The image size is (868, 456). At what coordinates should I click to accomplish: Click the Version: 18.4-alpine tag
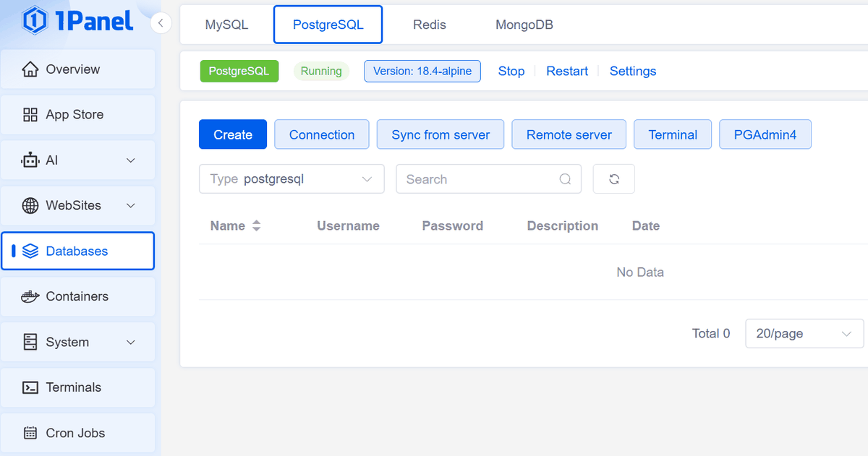(x=422, y=71)
